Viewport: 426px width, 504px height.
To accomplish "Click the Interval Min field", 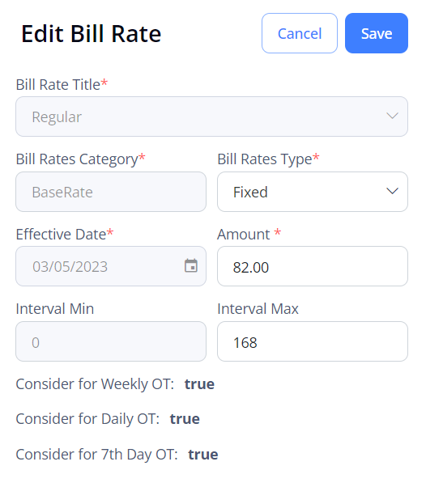I will click(111, 341).
